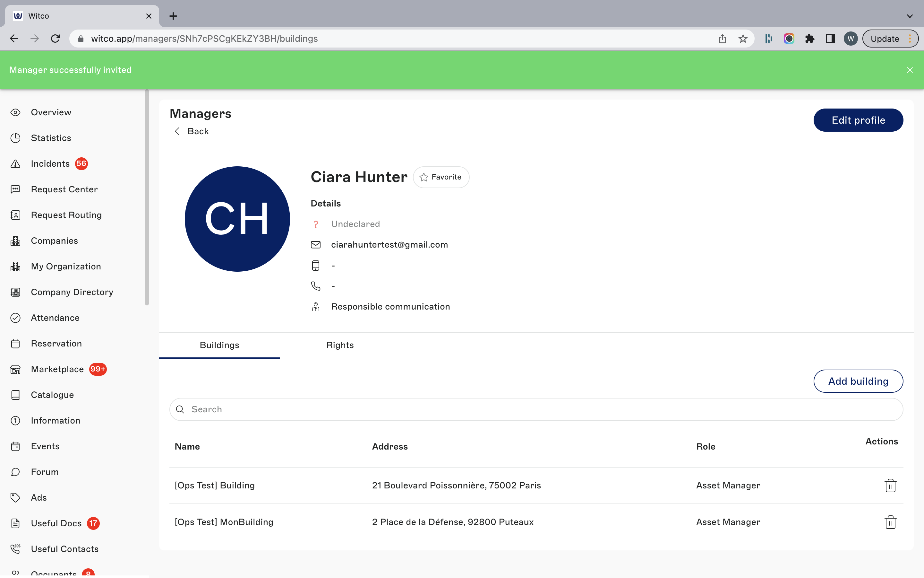Click address 2 Place de la Défense
The width and height of the screenshot is (924, 578).
[453, 522]
